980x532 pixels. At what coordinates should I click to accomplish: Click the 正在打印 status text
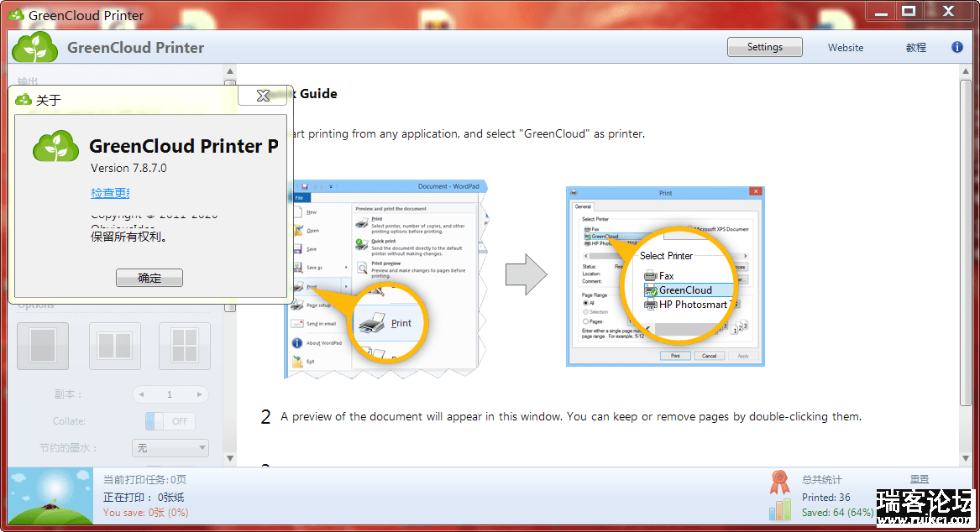(143, 497)
